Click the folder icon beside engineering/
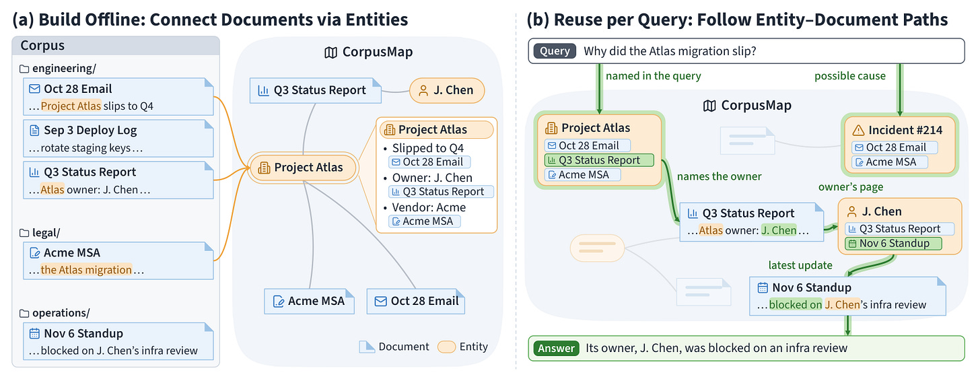980x381 pixels. click(24, 68)
